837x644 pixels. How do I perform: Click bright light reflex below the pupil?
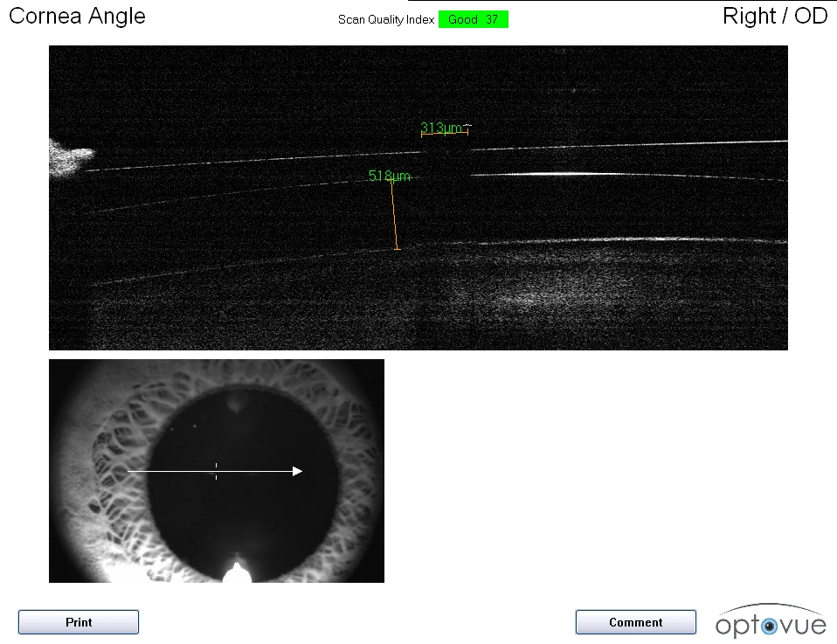pos(234,573)
